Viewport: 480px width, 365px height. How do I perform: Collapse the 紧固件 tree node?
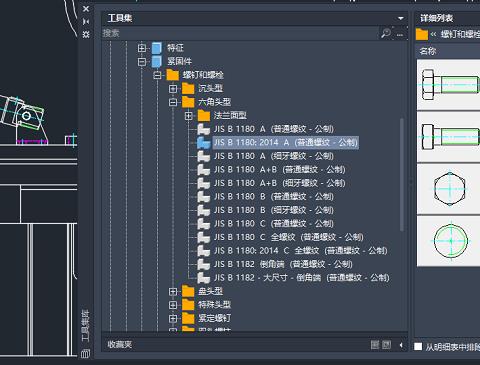click(x=142, y=62)
